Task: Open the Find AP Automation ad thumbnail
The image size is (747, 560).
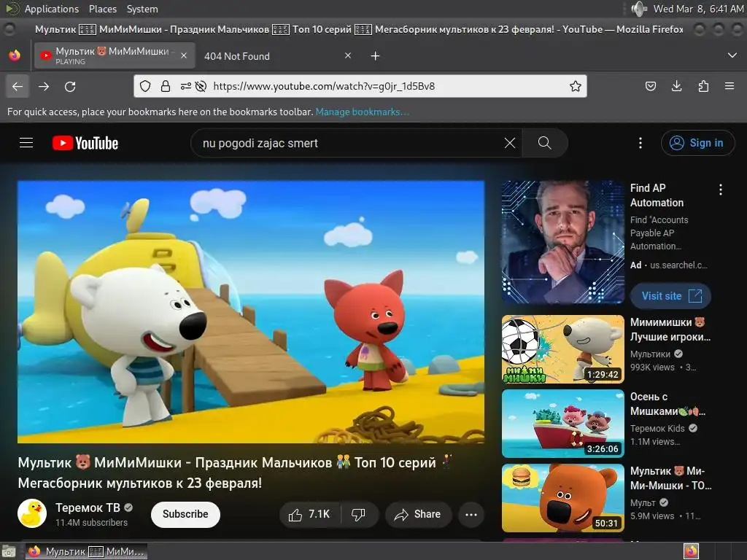Action: point(562,242)
